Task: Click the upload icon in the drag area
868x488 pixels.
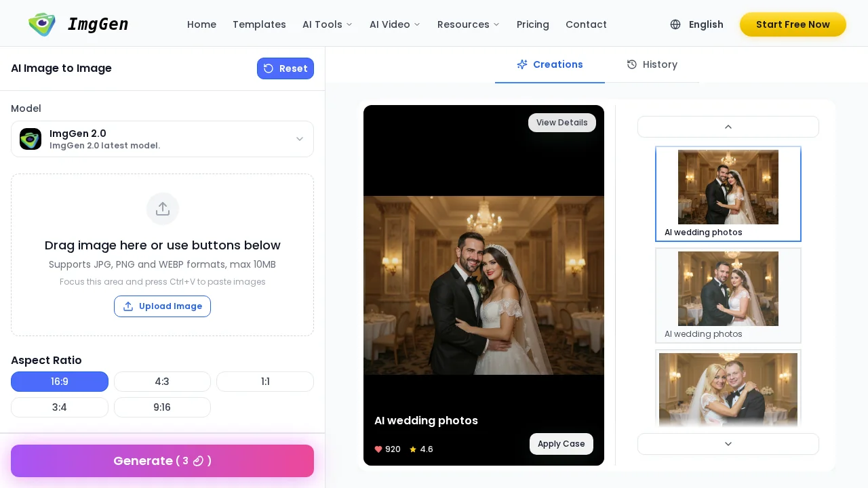Action: tap(163, 209)
